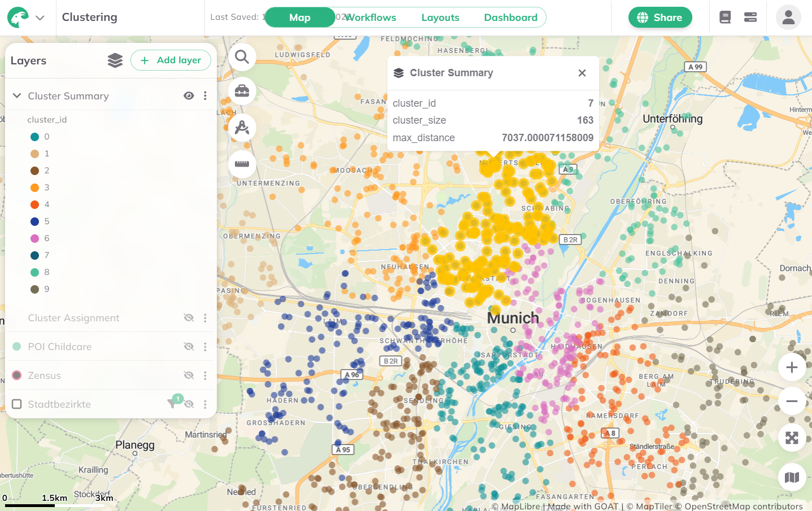This screenshot has width=812, height=511.
Task: Open the Dashboard tab
Action: (510, 17)
